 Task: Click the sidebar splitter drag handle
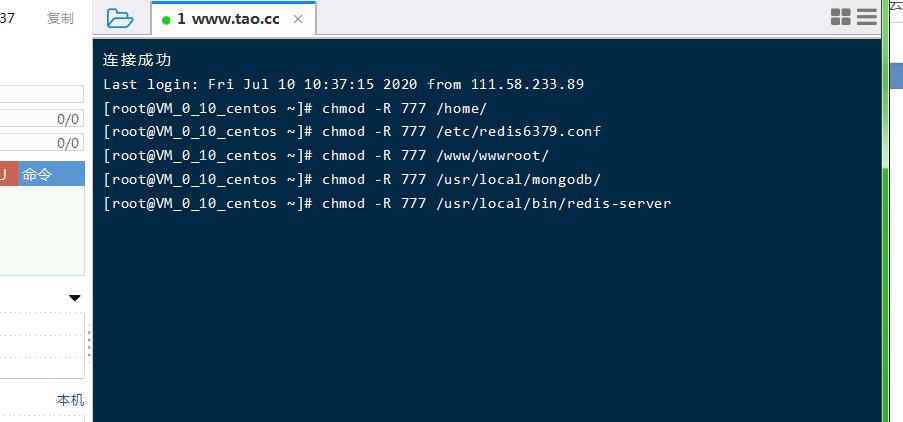coord(89,343)
